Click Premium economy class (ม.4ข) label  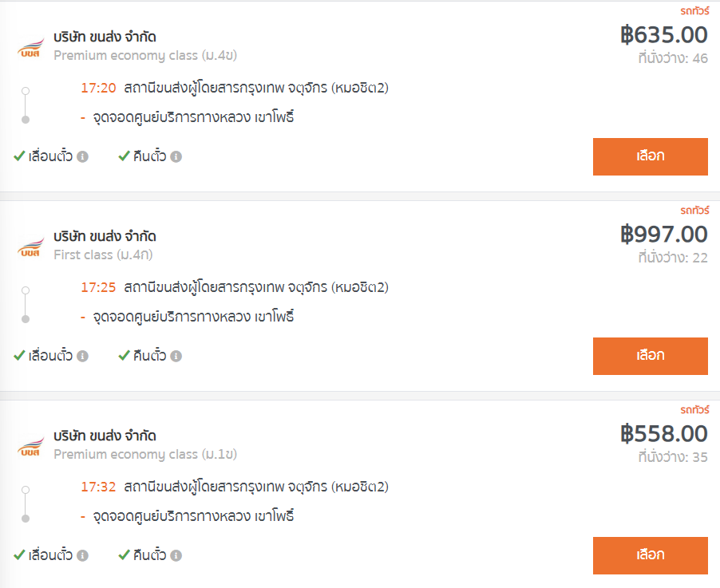tap(145, 55)
